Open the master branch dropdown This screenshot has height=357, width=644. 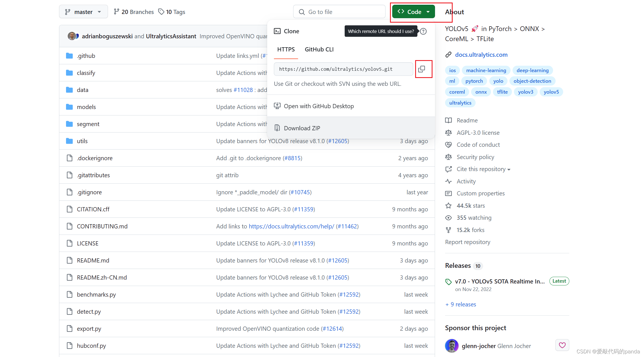83,12
